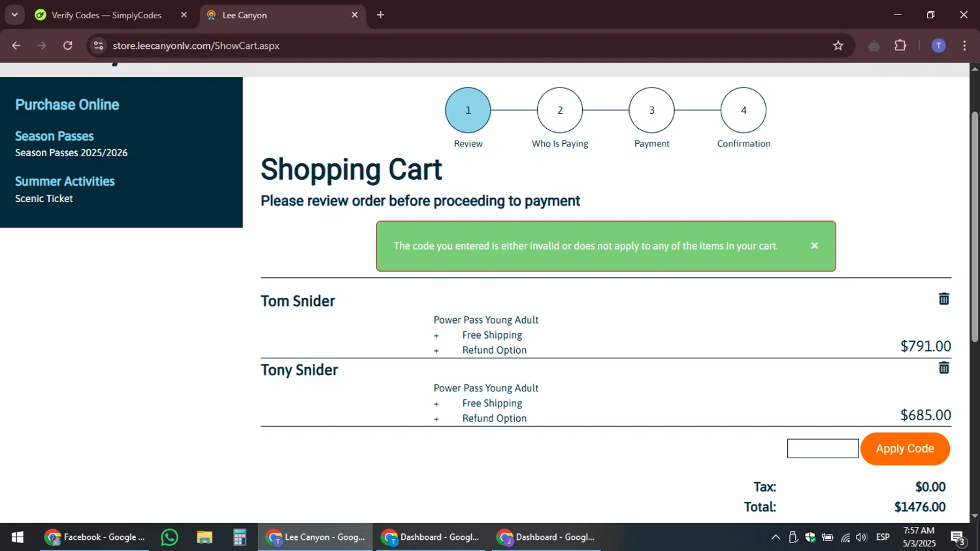This screenshot has height=551, width=980.
Task: Open the Windows Start menu
Action: pyautogui.click(x=18, y=537)
